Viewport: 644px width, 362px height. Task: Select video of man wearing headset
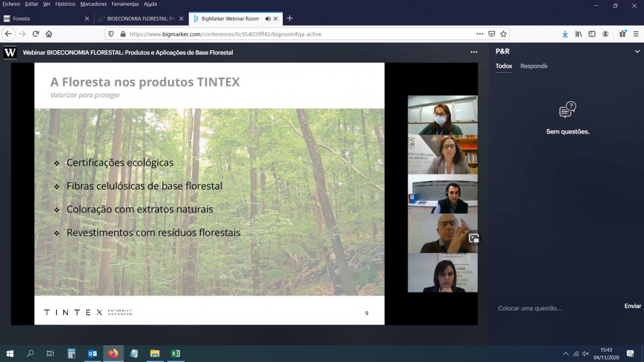tap(442, 194)
